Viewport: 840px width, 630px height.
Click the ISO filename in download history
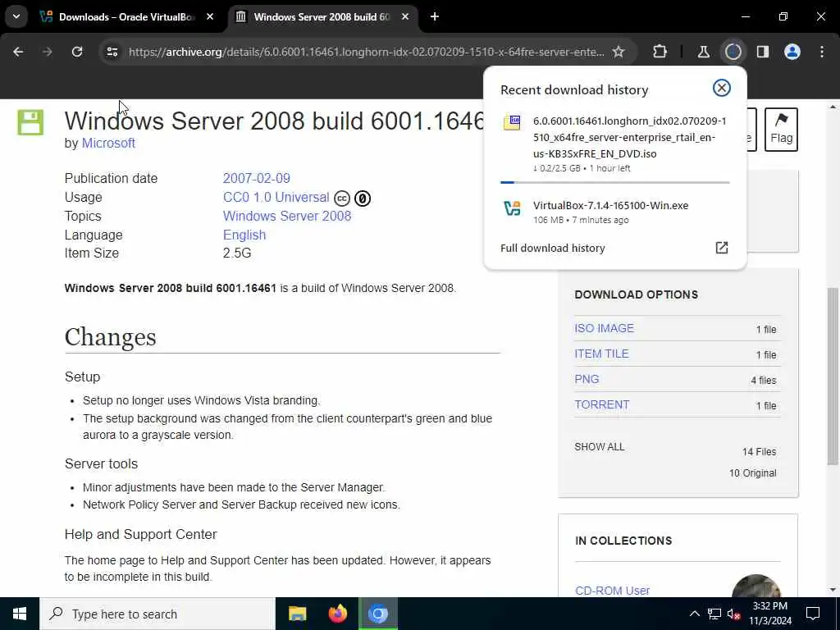pyautogui.click(x=630, y=137)
